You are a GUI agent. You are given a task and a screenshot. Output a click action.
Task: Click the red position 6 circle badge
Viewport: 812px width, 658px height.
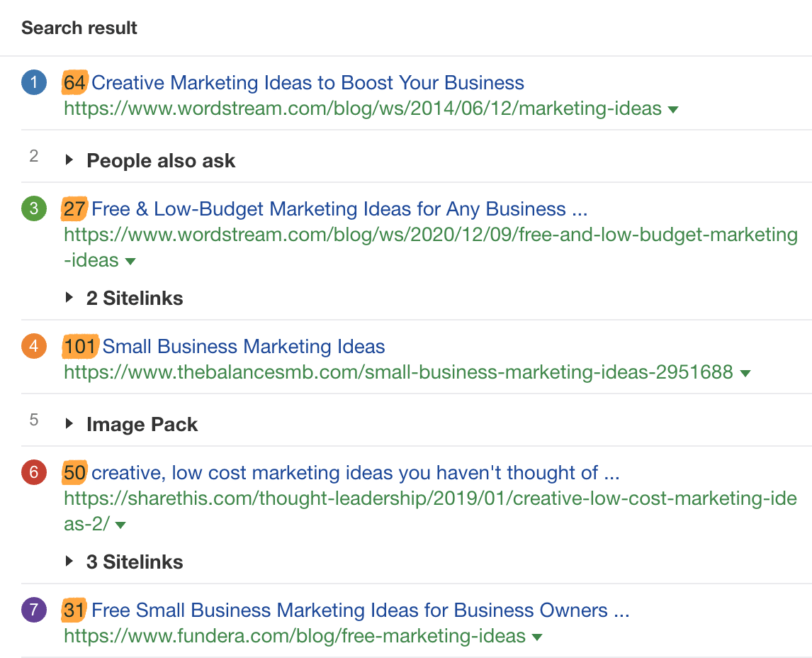pyautogui.click(x=34, y=473)
